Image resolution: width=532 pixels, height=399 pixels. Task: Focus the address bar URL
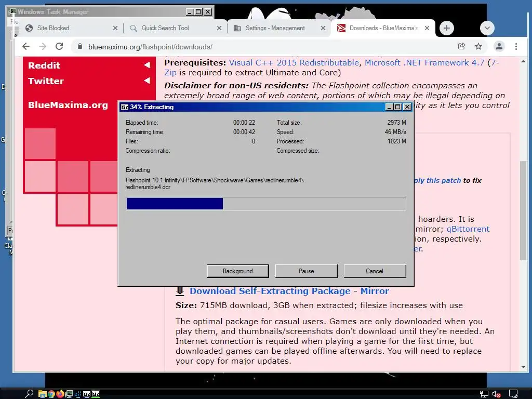(150, 47)
